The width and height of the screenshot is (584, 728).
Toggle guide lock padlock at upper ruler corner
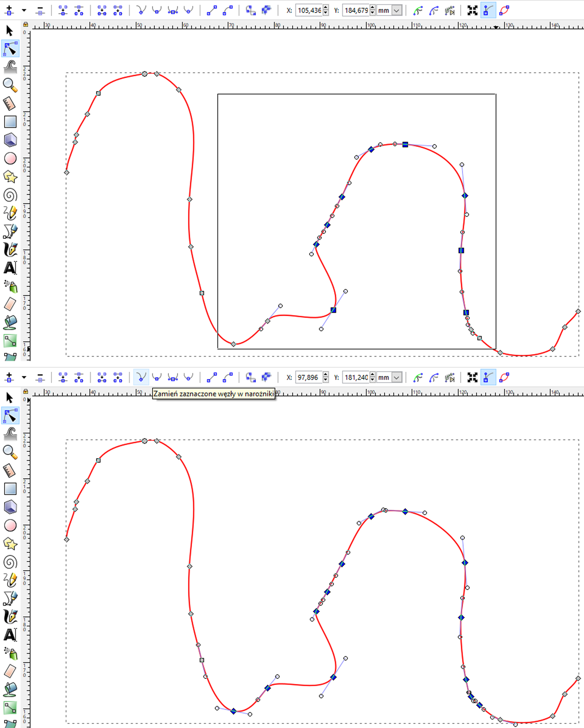(x=25, y=24)
